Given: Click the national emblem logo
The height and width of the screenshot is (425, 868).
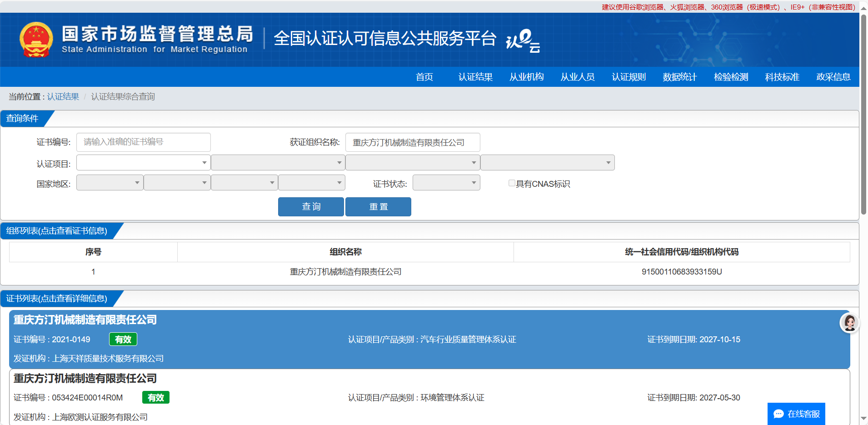Looking at the screenshot, I should point(36,40).
